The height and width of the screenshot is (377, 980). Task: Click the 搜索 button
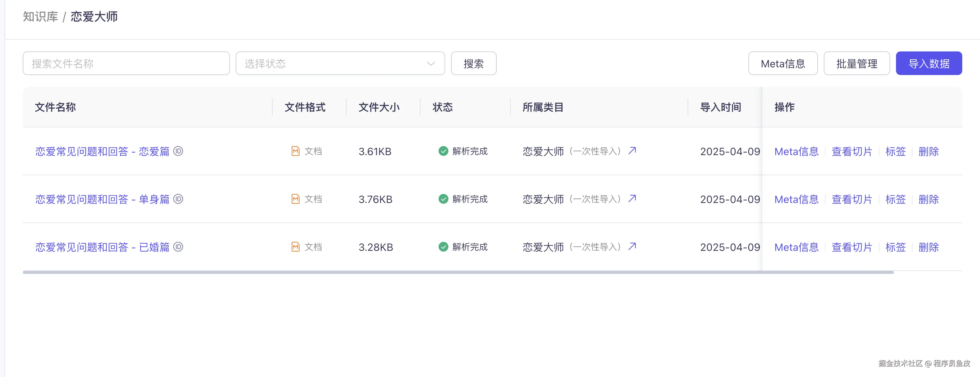(x=473, y=64)
